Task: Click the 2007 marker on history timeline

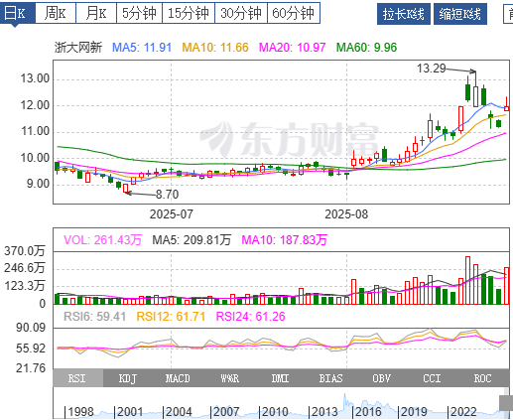Action: (x=226, y=412)
